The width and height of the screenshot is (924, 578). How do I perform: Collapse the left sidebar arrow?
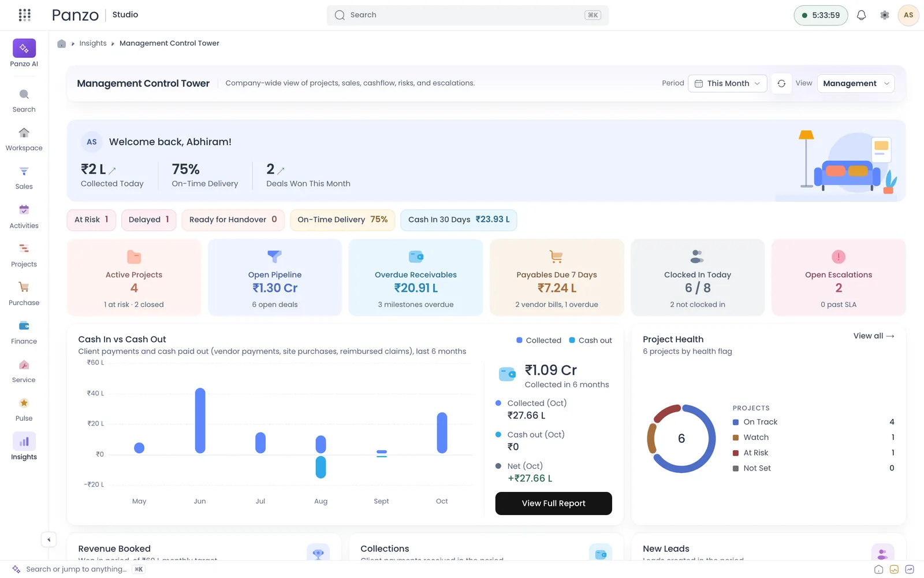(x=49, y=539)
